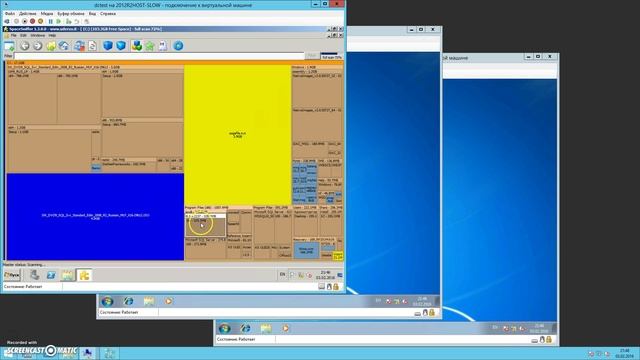Open PowerShell from guest taskbar
Viewport: 640px width, 360px height.
coord(51,276)
